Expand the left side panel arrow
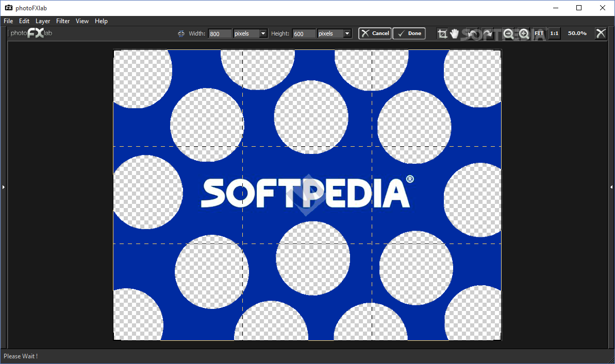615x364 pixels. [x=3, y=187]
